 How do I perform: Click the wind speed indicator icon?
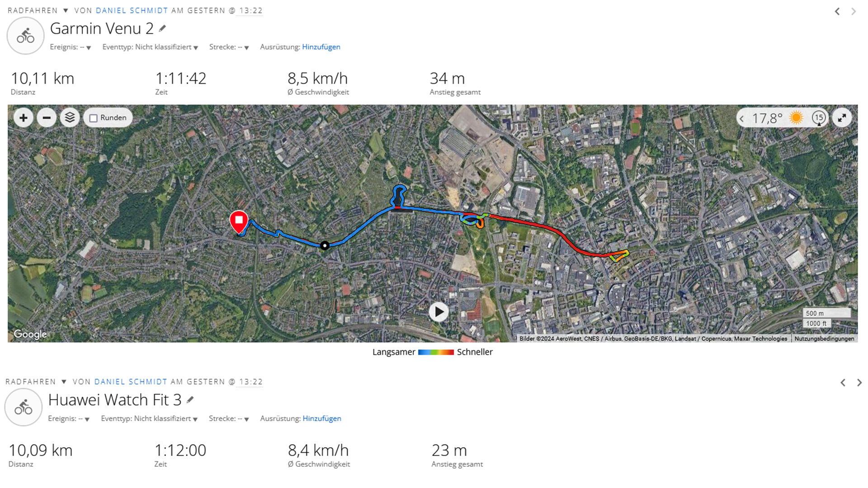(x=819, y=118)
